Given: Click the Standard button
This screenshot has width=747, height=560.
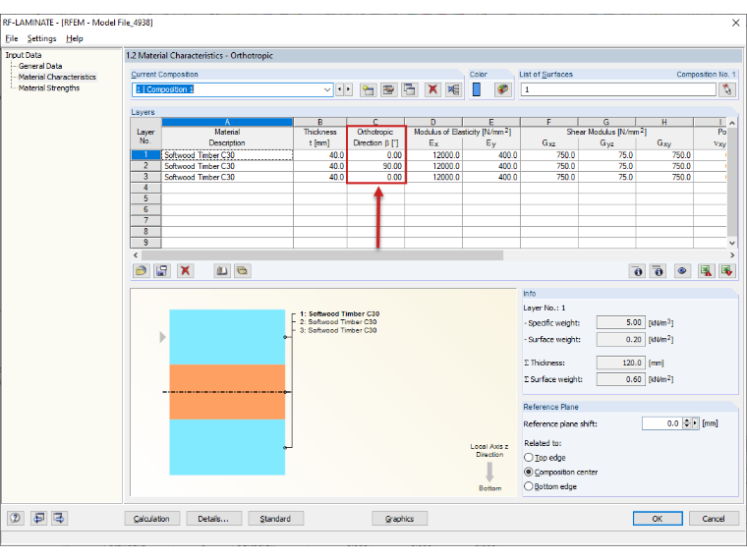Looking at the screenshot, I should [275, 519].
